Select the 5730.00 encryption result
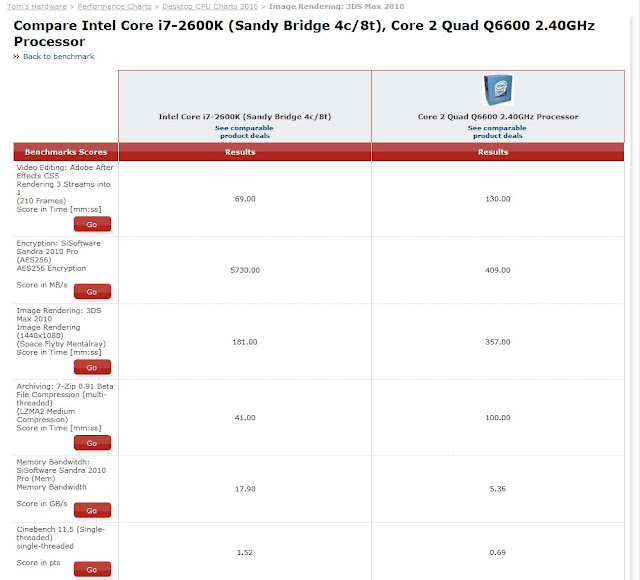 (245, 270)
